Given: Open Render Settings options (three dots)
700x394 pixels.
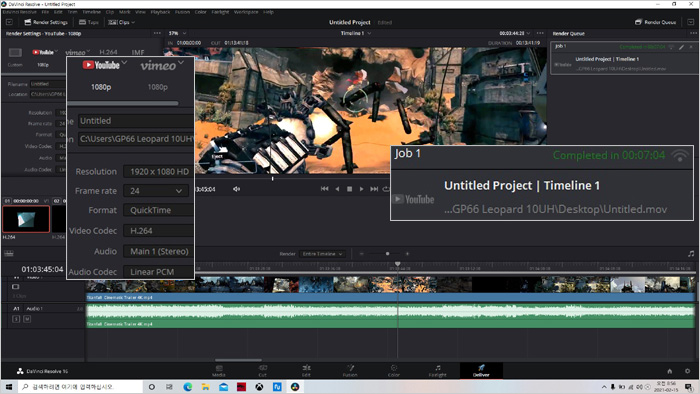Looking at the screenshot, I should (157, 33).
